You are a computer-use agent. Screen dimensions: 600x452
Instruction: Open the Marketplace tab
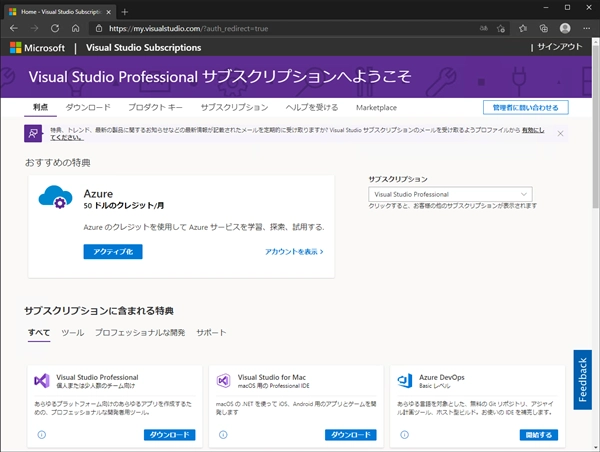coord(377,108)
